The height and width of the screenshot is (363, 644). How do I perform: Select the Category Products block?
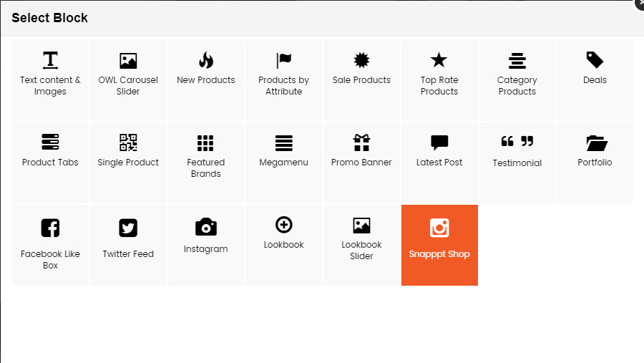point(517,81)
